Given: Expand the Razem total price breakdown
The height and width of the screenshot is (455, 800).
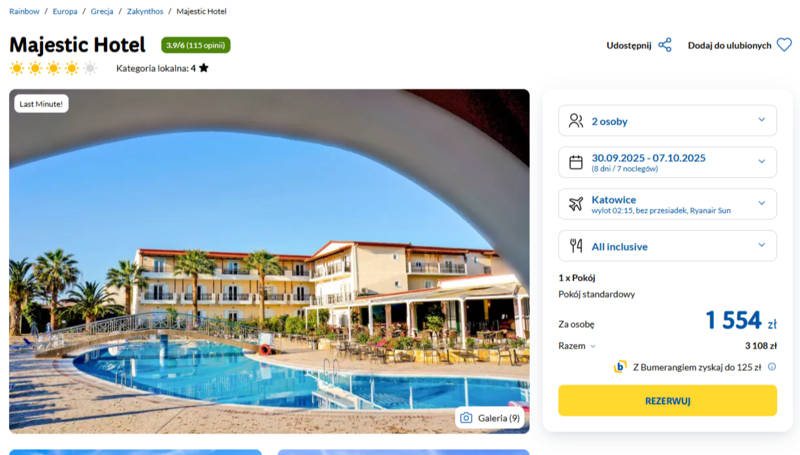Looking at the screenshot, I should 577,346.
